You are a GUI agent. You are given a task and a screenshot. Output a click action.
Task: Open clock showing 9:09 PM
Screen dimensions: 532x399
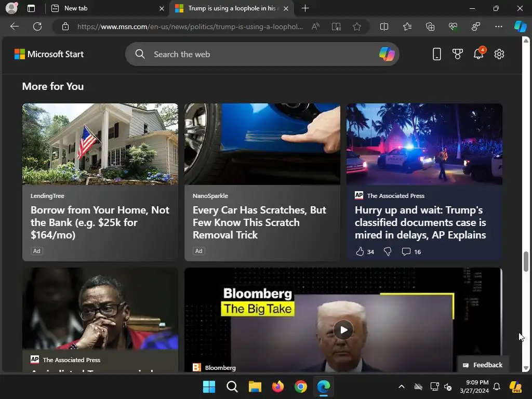click(474, 387)
